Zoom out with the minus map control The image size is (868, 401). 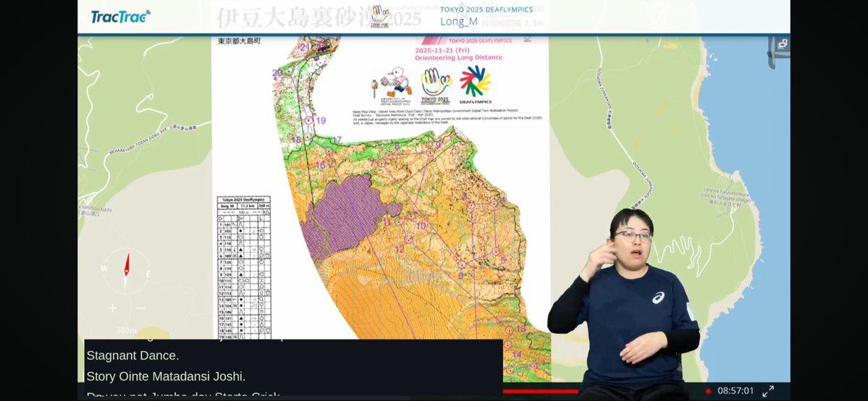pyautogui.click(x=140, y=308)
